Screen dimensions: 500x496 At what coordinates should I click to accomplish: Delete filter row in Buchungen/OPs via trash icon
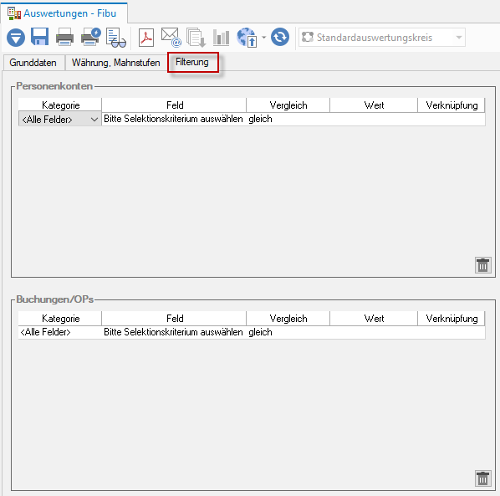(x=483, y=478)
